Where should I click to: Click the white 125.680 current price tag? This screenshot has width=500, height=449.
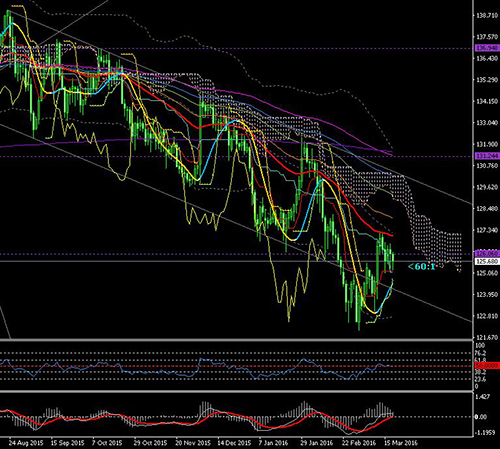pyautogui.click(x=487, y=261)
